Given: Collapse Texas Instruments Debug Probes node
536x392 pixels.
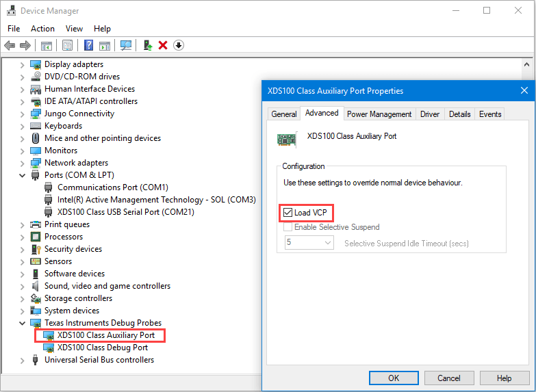Looking at the screenshot, I should pos(22,323).
